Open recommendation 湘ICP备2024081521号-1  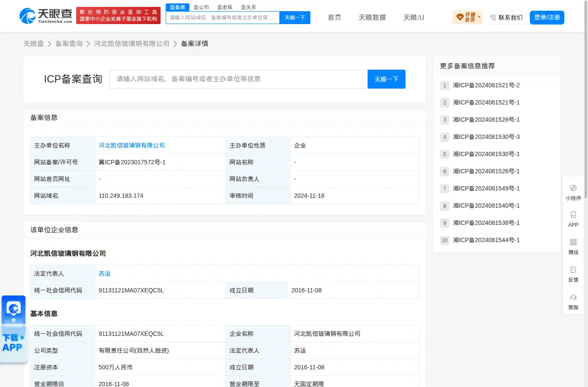pos(486,102)
